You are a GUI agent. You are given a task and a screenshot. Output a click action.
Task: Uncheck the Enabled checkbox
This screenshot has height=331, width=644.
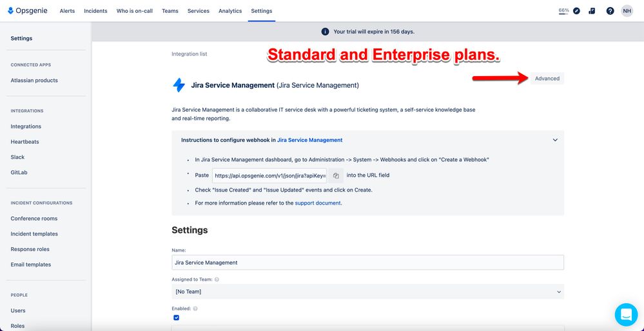(x=176, y=317)
